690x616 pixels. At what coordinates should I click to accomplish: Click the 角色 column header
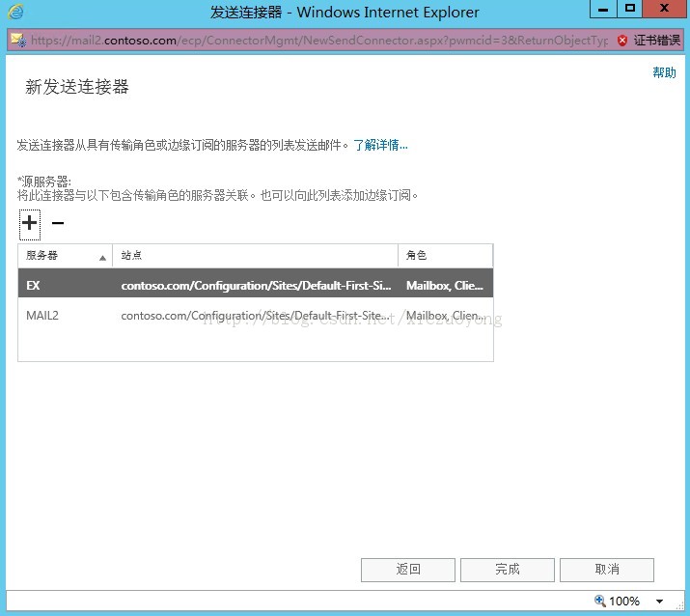(444, 256)
